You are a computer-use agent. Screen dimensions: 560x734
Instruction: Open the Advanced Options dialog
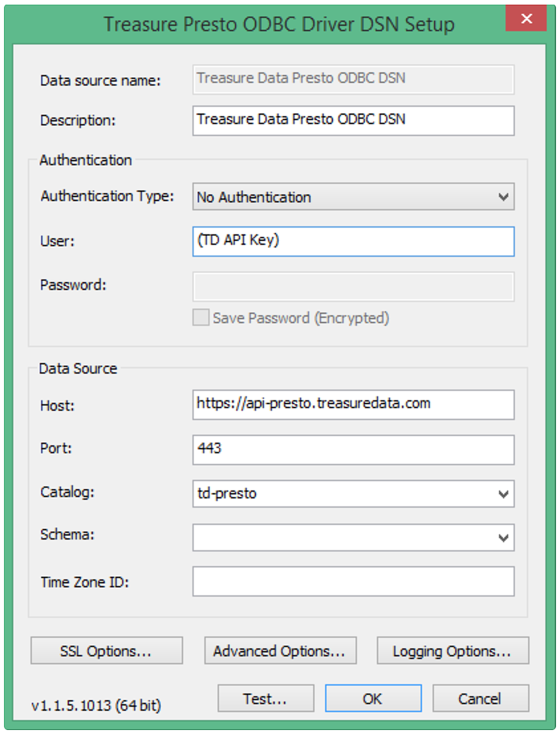point(279,651)
